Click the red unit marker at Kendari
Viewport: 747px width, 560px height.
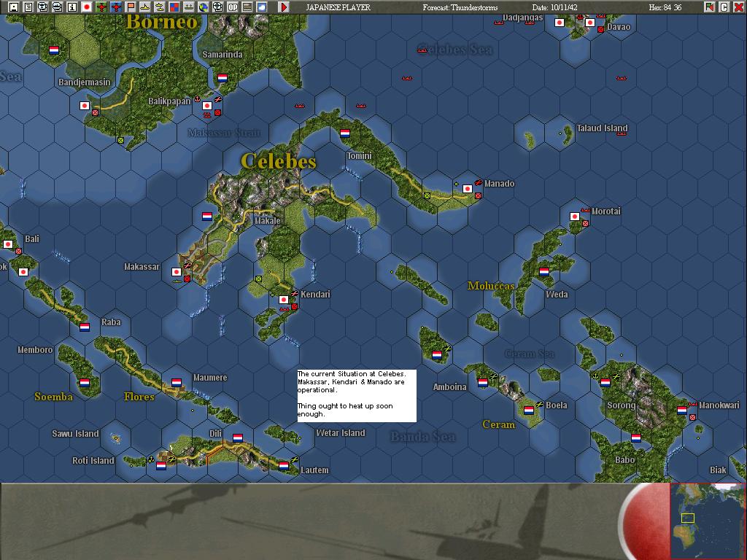click(x=294, y=306)
